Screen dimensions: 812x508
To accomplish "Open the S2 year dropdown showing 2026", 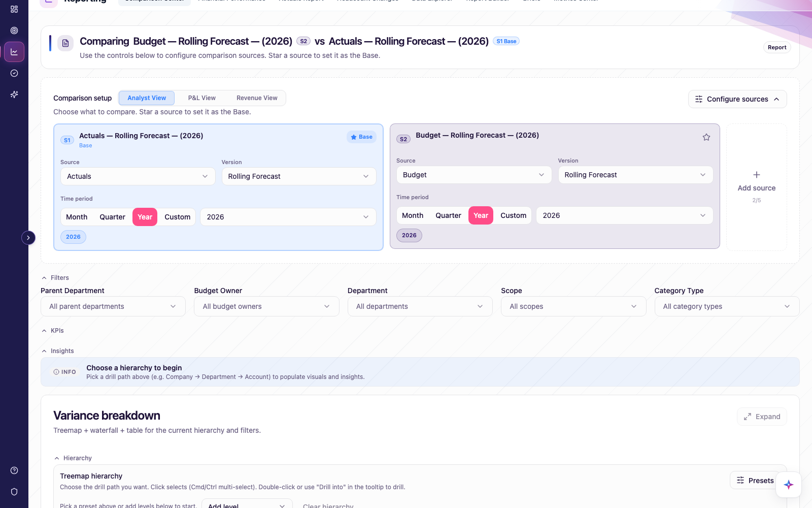I will 625,215.
